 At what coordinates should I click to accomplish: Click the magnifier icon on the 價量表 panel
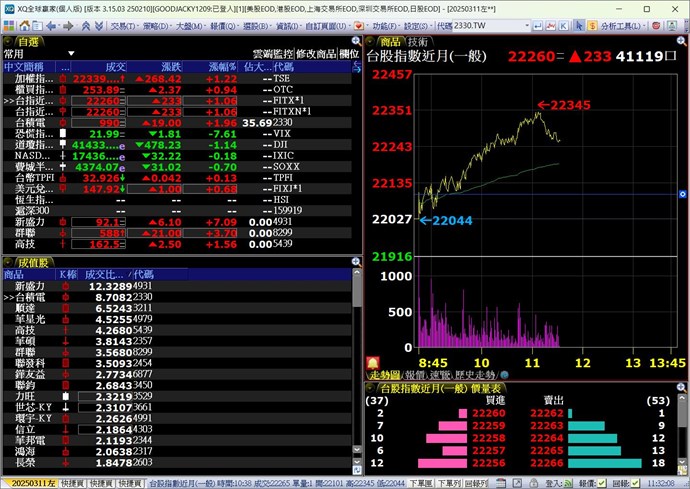pyautogui.click(x=680, y=387)
